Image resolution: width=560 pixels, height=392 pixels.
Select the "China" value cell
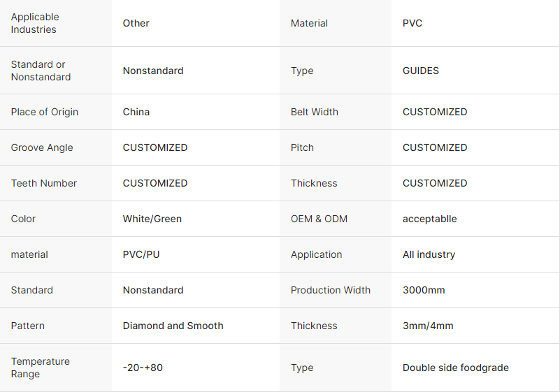point(136,112)
